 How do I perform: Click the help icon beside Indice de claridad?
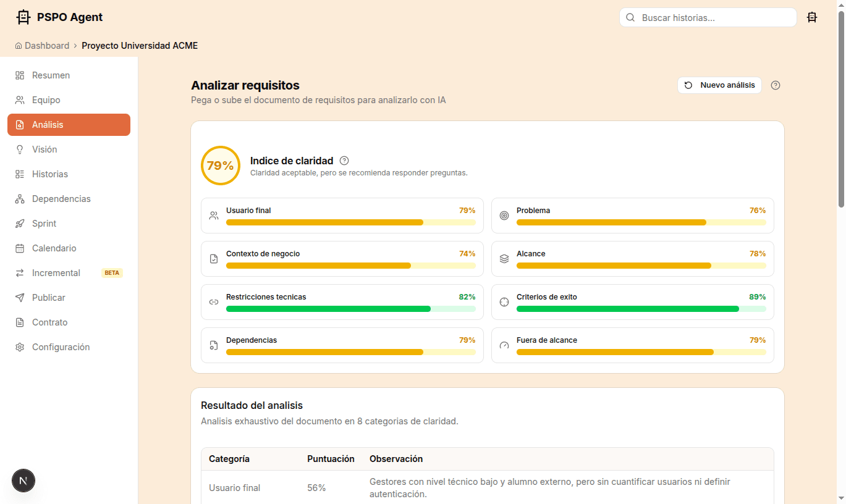(344, 160)
